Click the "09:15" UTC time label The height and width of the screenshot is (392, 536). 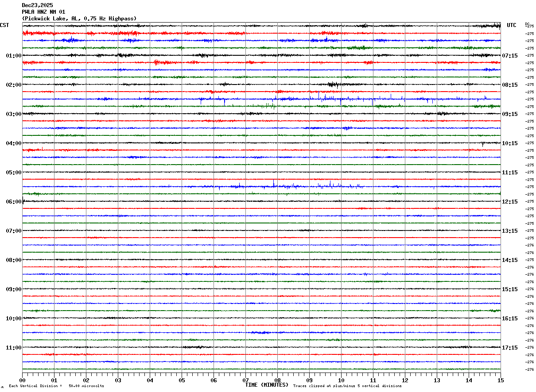coord(510,114)
